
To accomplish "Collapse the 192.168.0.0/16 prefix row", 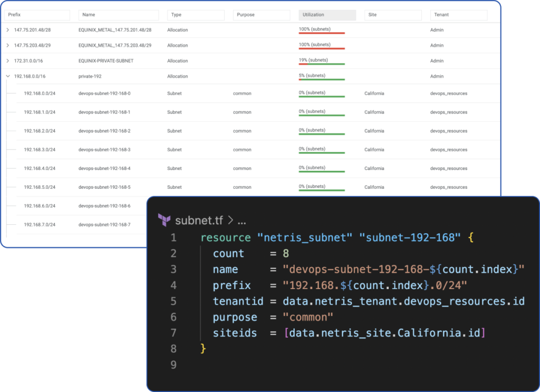I will pyautogui.click(x=7, y=76).
